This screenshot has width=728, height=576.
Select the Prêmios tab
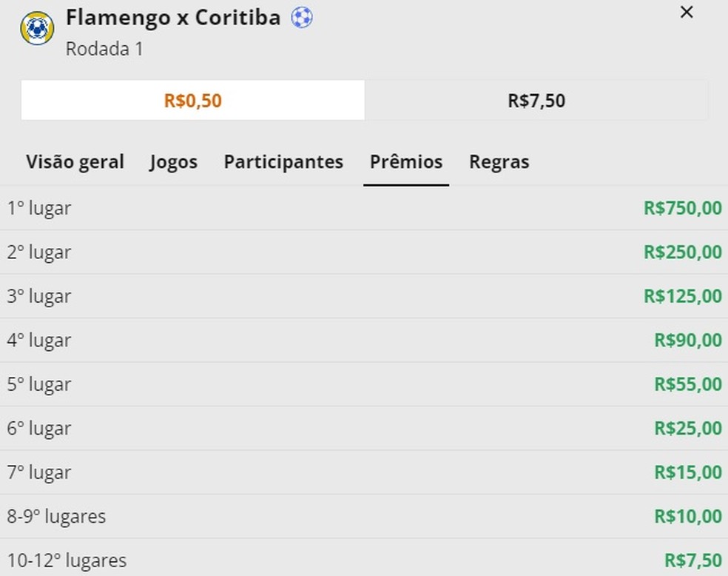(405, 161)
